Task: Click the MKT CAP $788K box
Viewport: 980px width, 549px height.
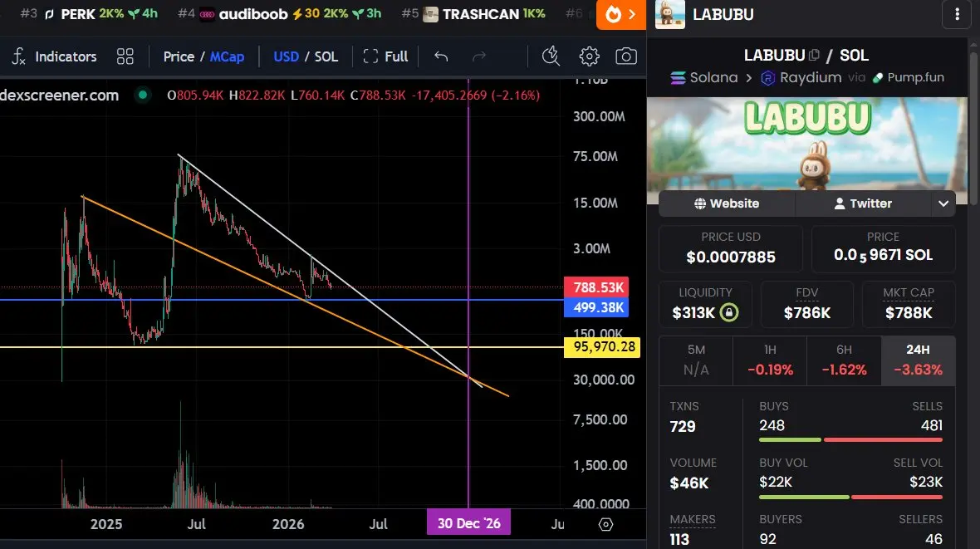Action: [909, 304]
